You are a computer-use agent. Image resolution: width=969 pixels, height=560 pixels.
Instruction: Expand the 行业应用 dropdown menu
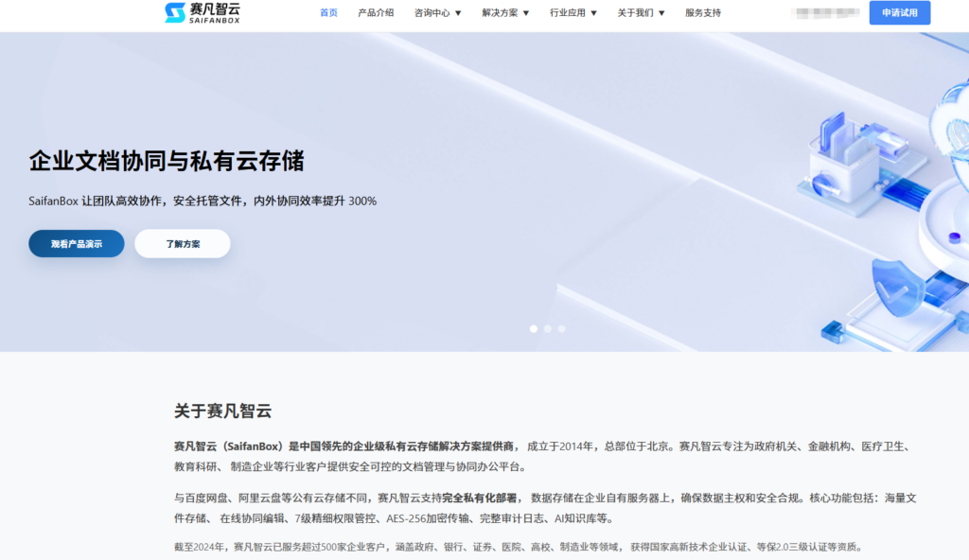[573, 12]
